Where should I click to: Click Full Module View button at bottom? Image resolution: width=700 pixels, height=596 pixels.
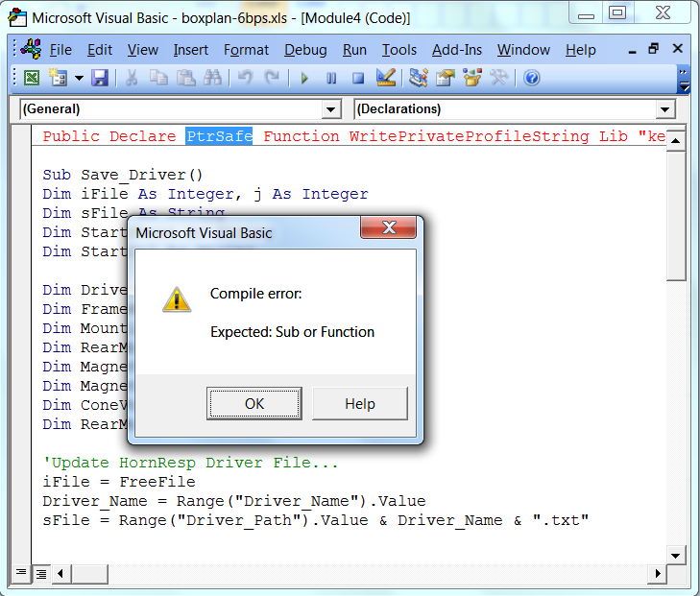(x=40, y=574)
